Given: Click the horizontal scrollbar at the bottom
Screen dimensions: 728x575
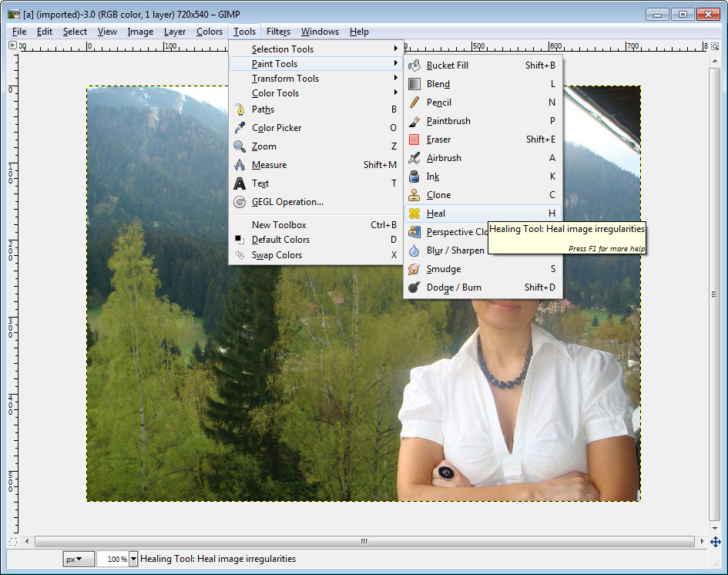Looking at the screenshot, I should point(364,542).
